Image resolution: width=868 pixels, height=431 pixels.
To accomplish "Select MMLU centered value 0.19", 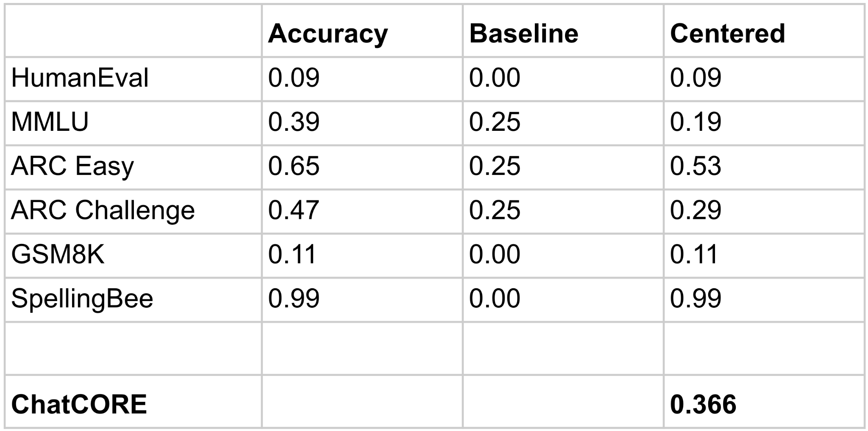I will click(696, 122).
